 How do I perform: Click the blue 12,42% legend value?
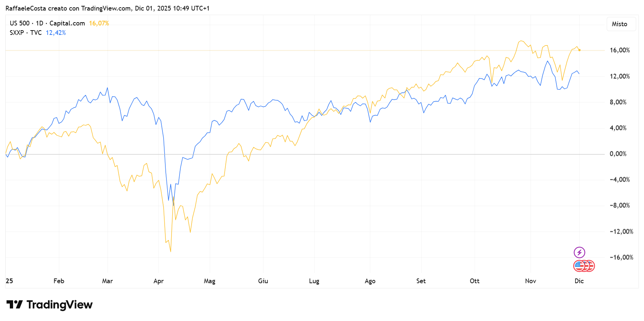coord(56,33)
